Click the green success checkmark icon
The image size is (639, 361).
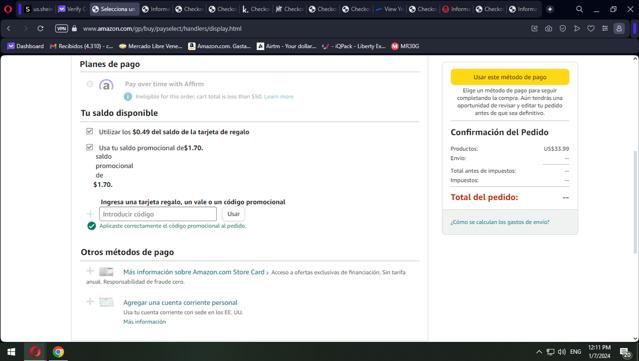(92, 226)
